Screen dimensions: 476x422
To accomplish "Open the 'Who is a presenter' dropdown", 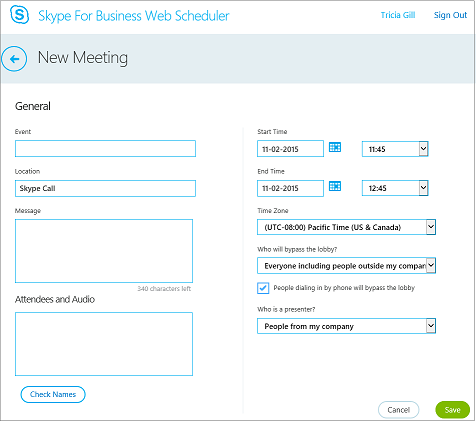I will click(x=346, y=326).
